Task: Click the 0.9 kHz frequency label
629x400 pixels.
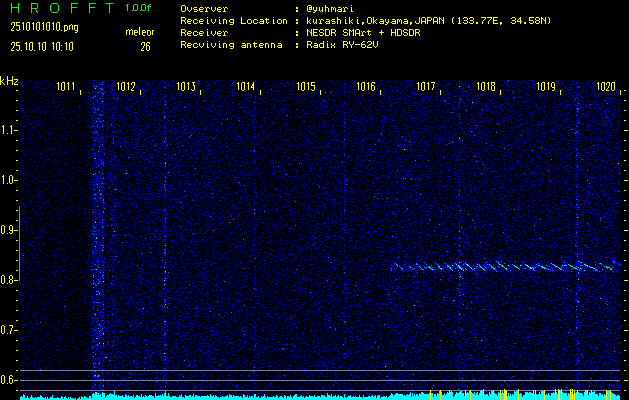Action: [7, 230]
